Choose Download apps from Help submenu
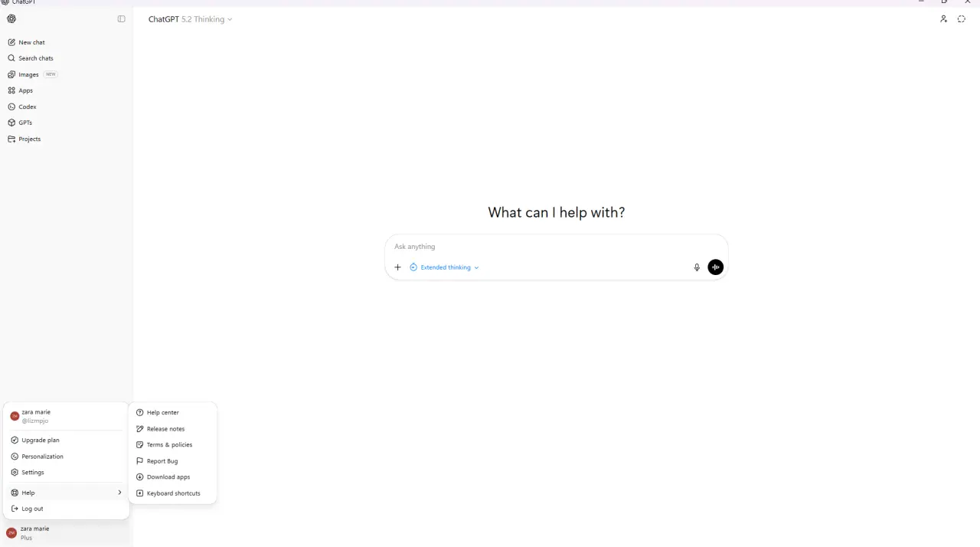Image resolution: width=980 pixels, height=547 pixels. [x=173, y=477]
